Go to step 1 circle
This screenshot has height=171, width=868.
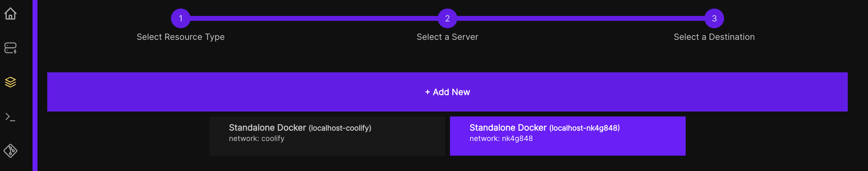click(x=180, y=18)
